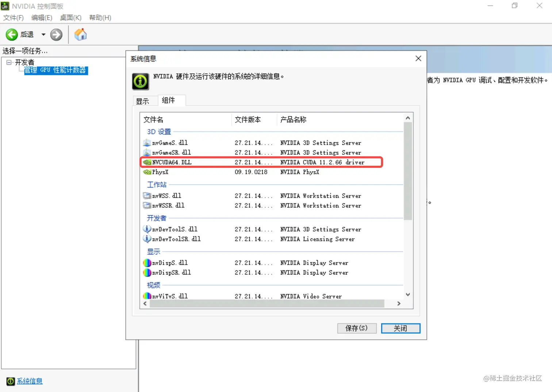Click the '开发者' group header in list
The width and height of the screenshot is (552, 392).
157,218
